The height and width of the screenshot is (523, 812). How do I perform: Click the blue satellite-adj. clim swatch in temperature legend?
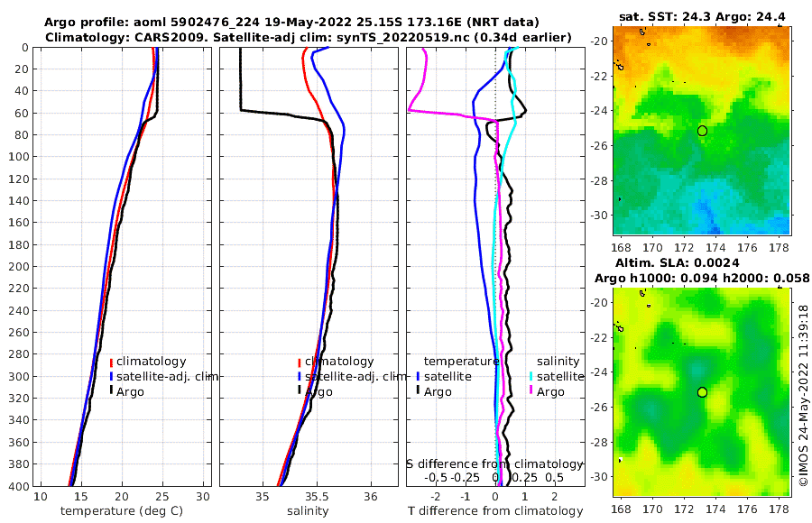click(x=111, y=376)
